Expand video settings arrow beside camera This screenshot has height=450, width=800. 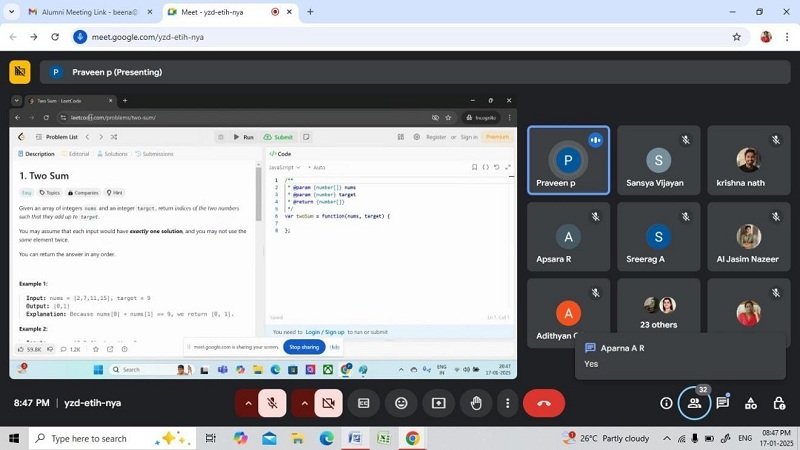(x=304, y=403)
